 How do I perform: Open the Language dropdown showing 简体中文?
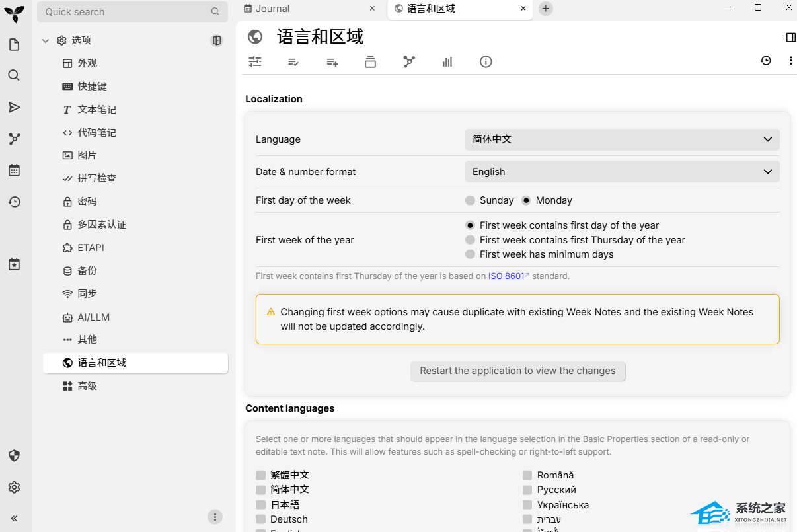coord(622,139)
